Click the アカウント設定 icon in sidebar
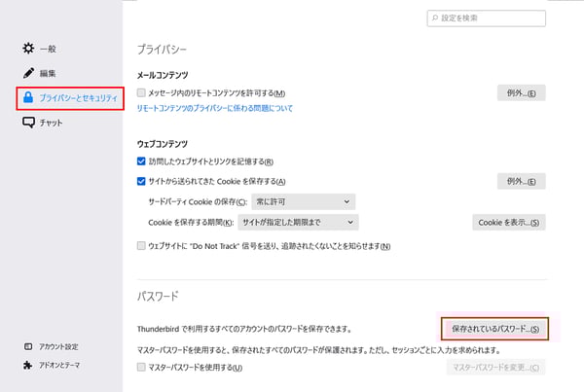 coord(27,346)
